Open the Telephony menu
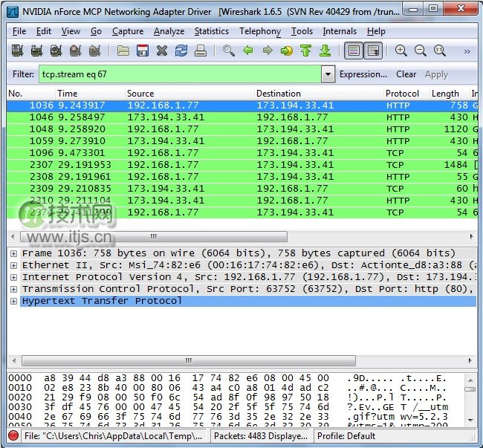Image resolution: width=483 pixels, height=448 pixels. (260, 31)
